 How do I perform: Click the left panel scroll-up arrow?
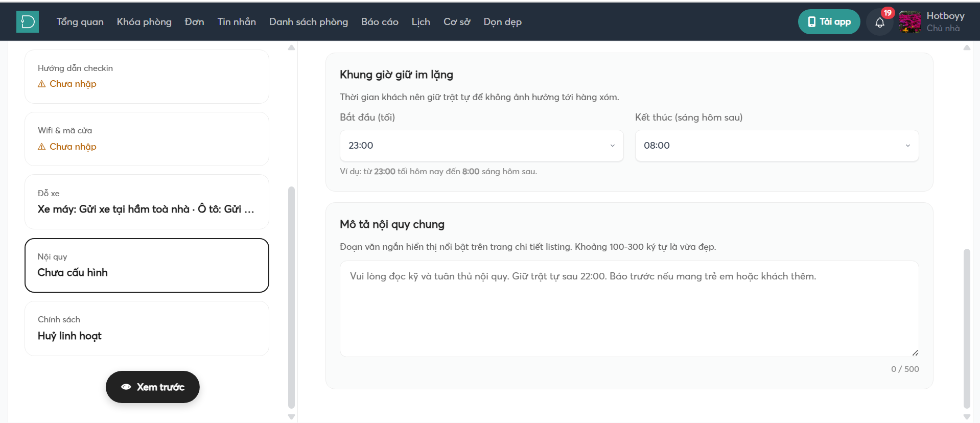point(291,48)
